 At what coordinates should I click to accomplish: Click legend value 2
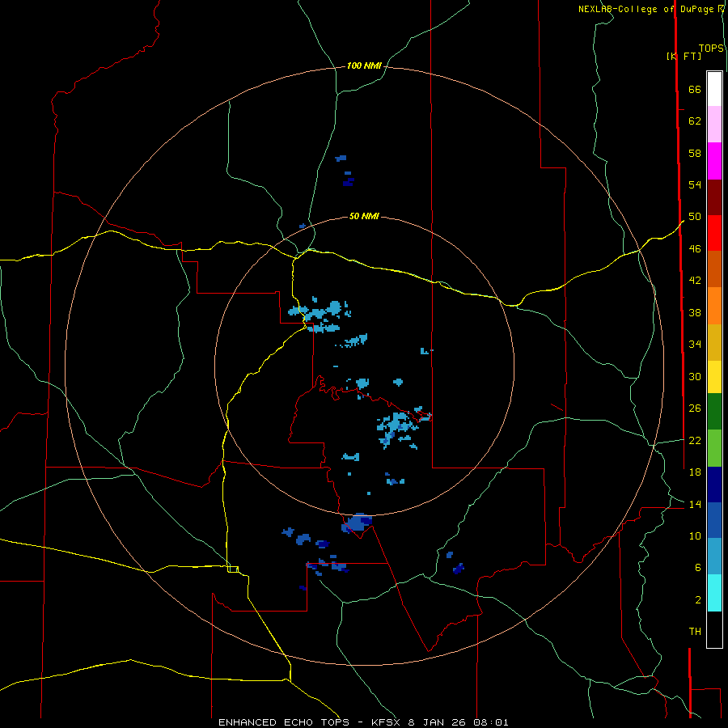[697, 599]
